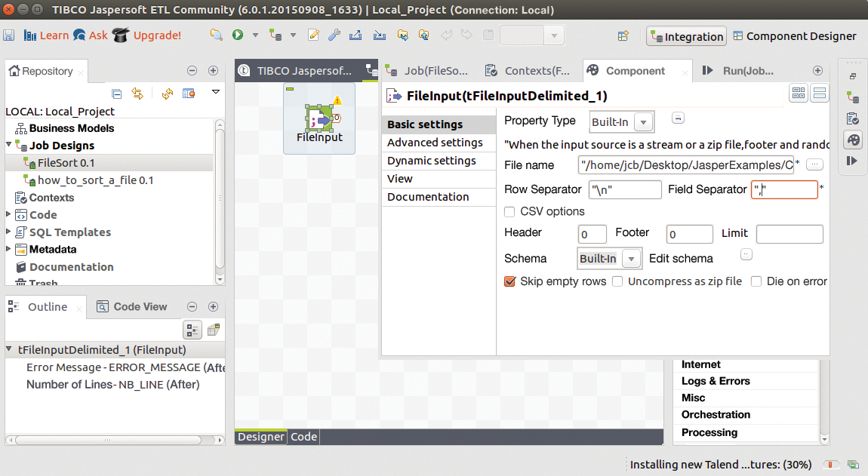Click the Field Separator field
The width and height of the screenshot is (868, 476).
(784, 190)
